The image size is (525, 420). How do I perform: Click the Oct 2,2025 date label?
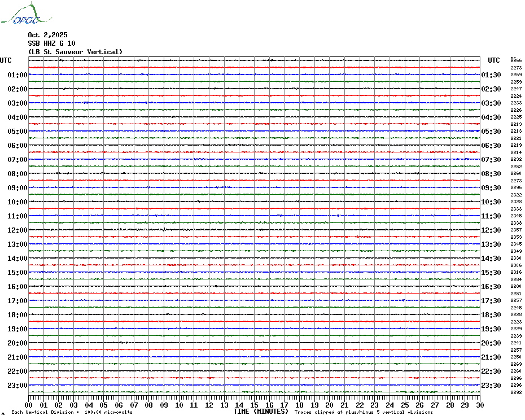[x=47, y=35]
